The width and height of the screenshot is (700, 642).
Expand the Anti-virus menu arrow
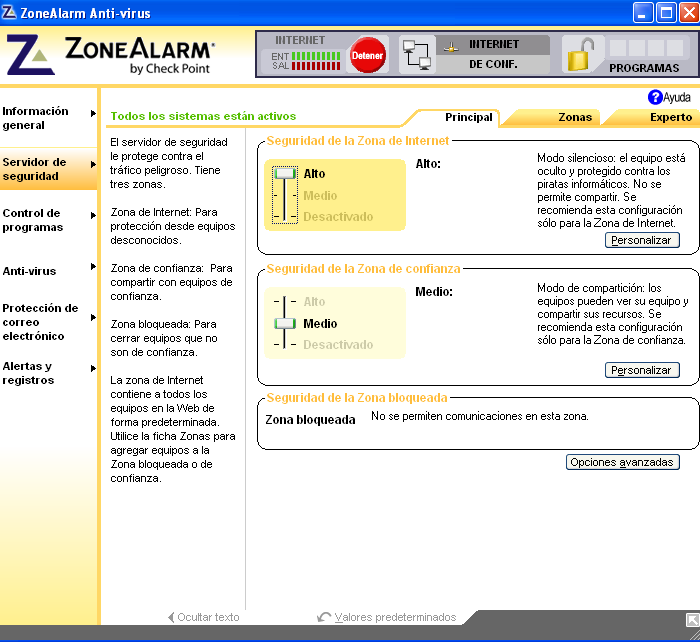pyautogui.click(x=93, y=267)
